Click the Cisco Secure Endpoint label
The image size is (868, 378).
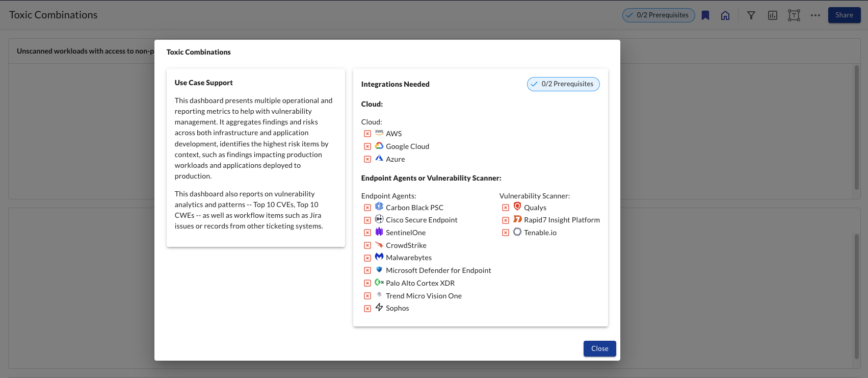click(x=422, y=220)
